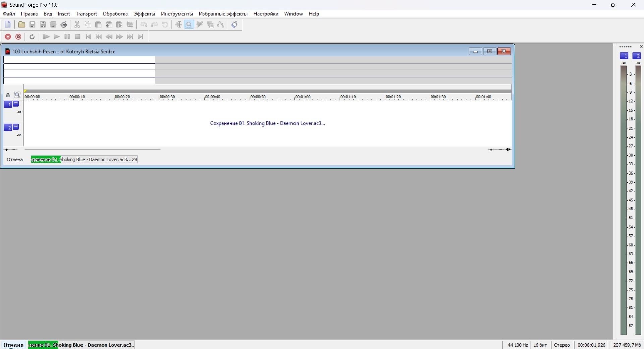Viewport: 644px width, 349px height.
Task: Select the Envelope tool icon
Action: (221, 24)
